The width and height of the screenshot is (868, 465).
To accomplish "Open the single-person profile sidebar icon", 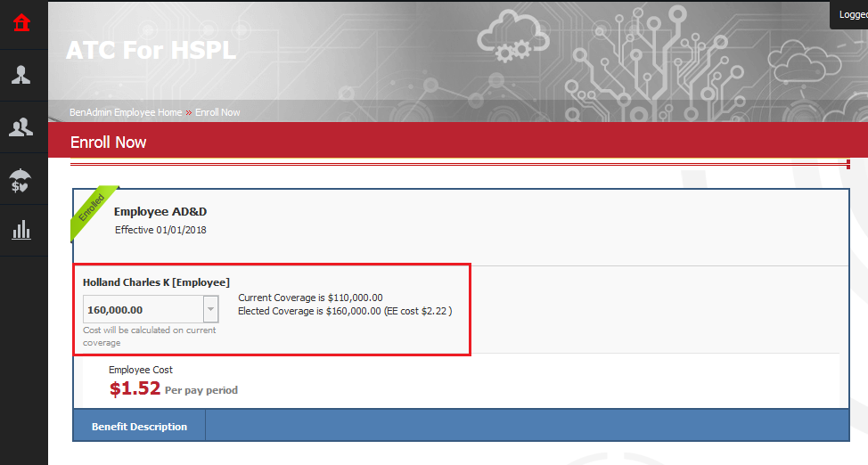I will (22, 75).
